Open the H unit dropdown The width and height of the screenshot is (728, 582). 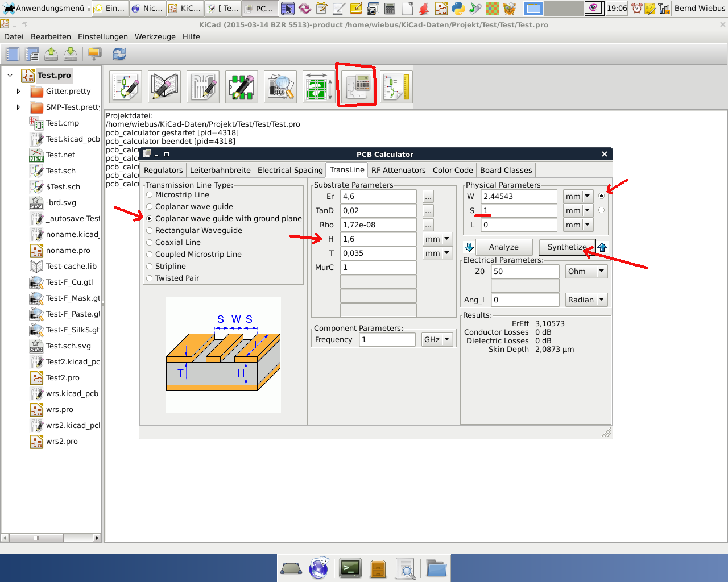437,239
